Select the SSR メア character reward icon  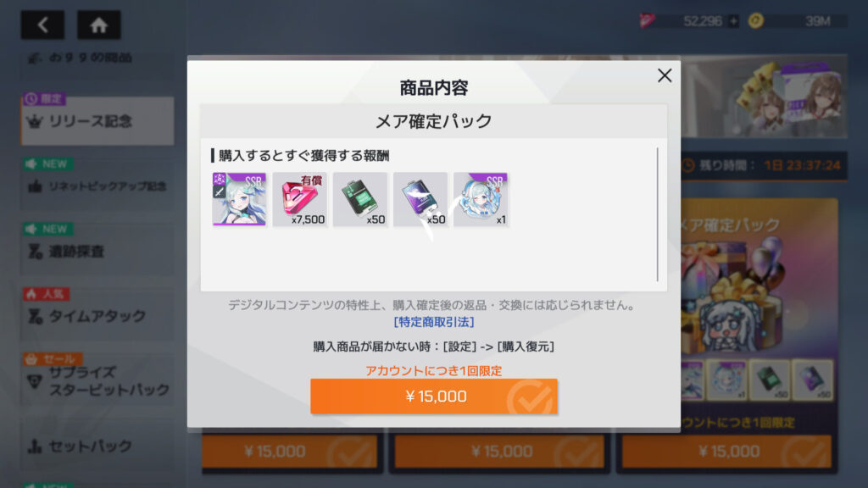239,199
